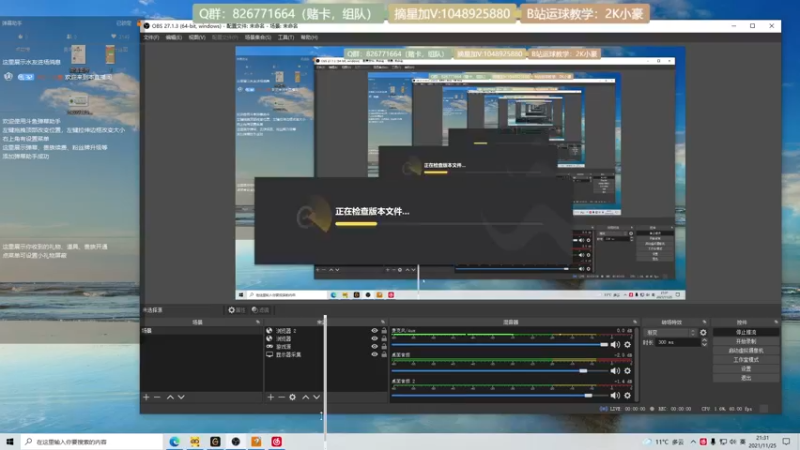The width and height of the screenshot is (800, 450).
Task: Open source properties gear in Sources dock
Action: click(292, 397)
